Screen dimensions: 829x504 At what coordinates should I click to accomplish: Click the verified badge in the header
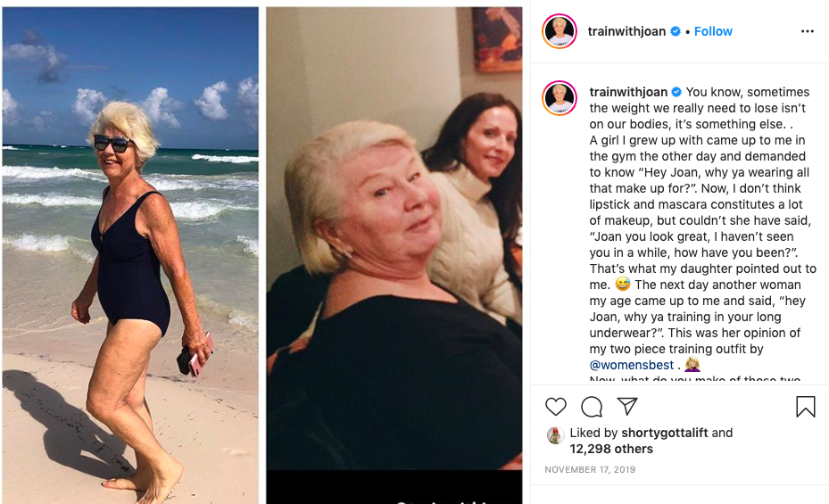click(676, 31)
